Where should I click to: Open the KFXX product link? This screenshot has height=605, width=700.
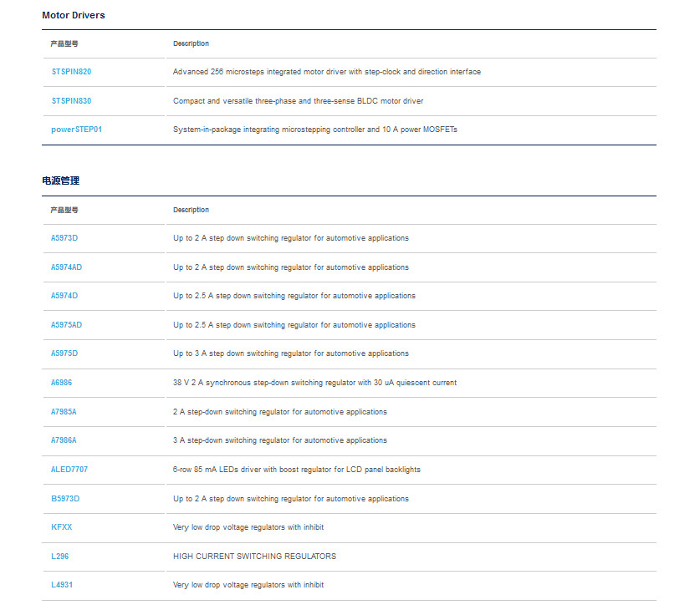62,527
